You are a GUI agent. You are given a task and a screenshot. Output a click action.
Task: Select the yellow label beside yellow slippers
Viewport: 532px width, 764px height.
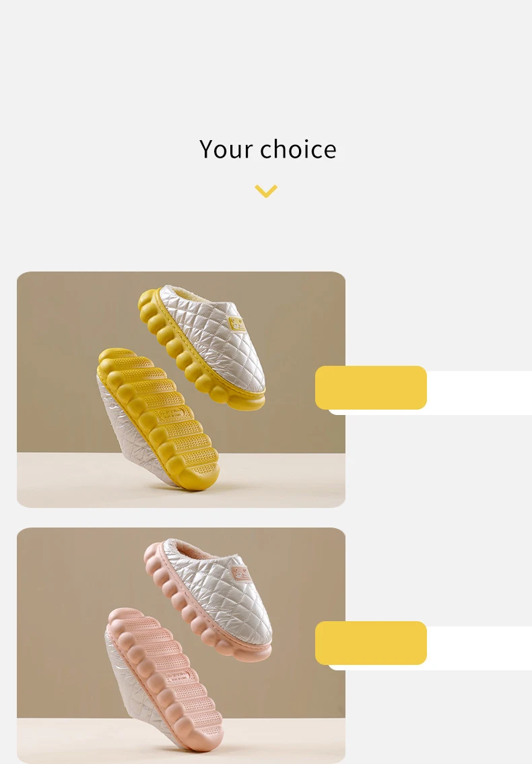click(x=371, y=387)
